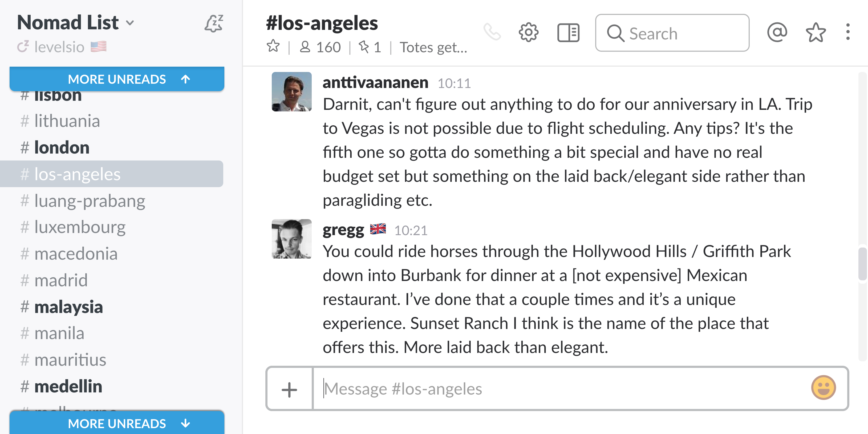Open starred items in header
Viewport: 868px width, 434px height.
tap(816, 33)
